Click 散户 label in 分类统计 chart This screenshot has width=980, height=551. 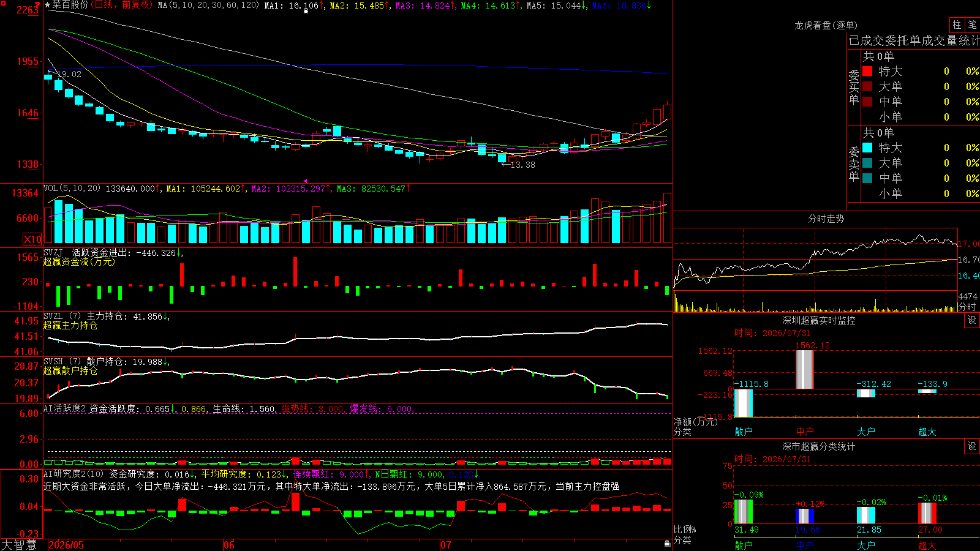(744, 545)
